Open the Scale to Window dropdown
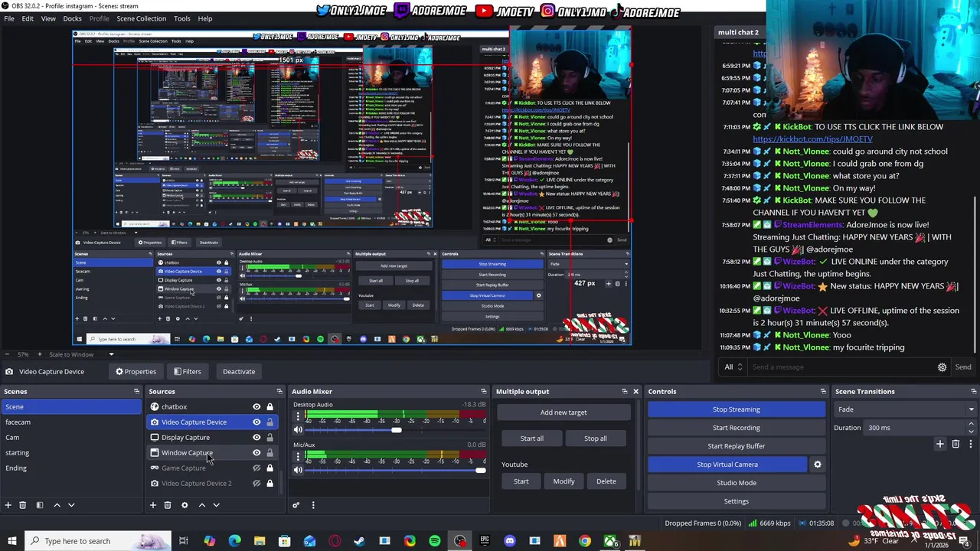The height and width of the screenshot is (551, 980). (80, 354)
